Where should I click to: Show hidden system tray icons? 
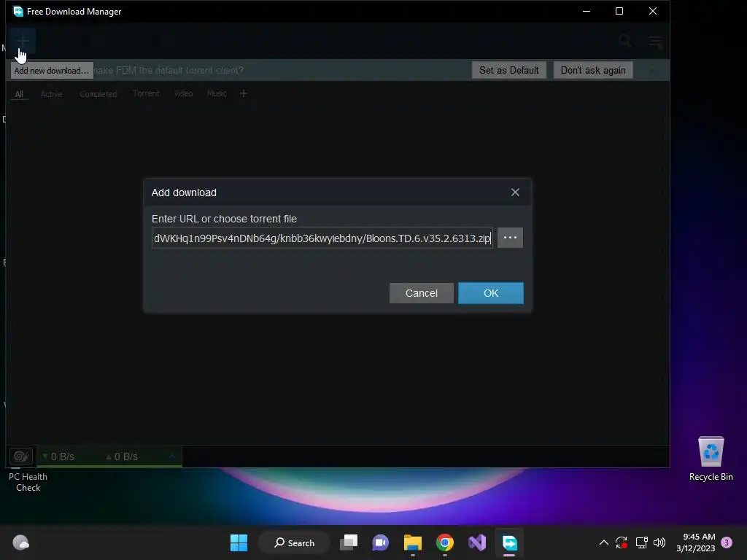603,542
